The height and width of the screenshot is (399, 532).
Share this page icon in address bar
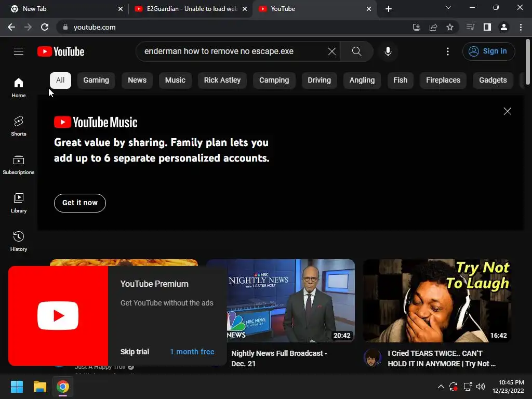[433, 27]
